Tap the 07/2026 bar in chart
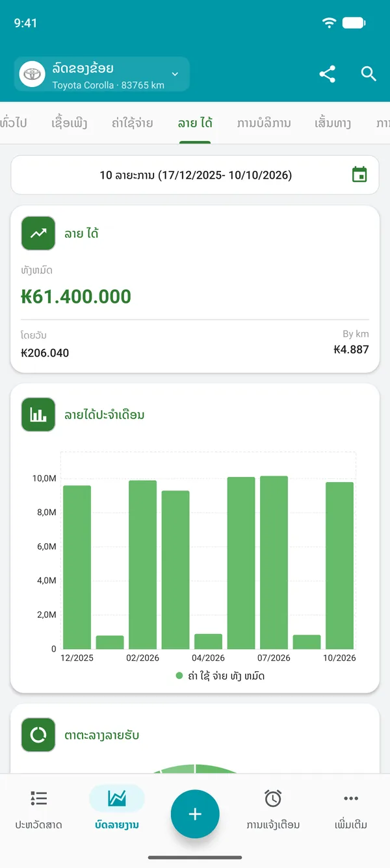Image resolution: width=390 pixels, height=868 pixels. (x=274, y=563)
